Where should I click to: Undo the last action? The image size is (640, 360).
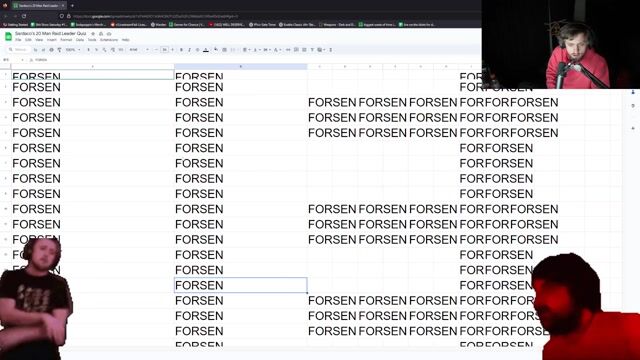click(x=36, y=50)
